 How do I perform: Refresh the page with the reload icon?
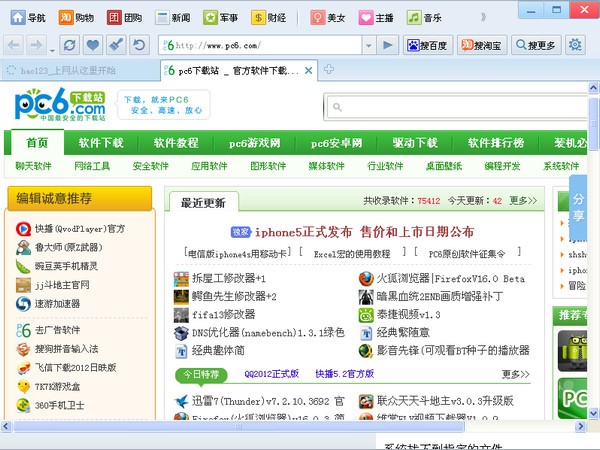[x=70, y=46]
